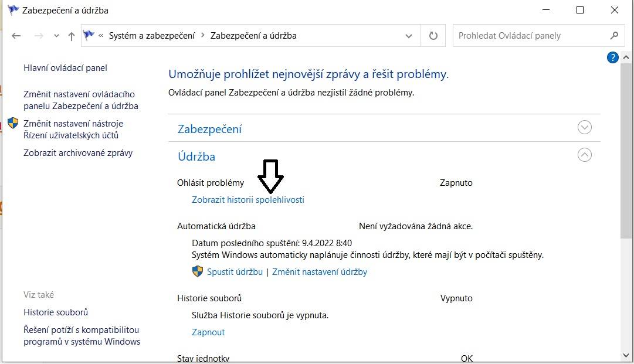The height and width of the screenshot is (364, 634).
Task: Collapse the Údržba section
Action: click(584, 155)
